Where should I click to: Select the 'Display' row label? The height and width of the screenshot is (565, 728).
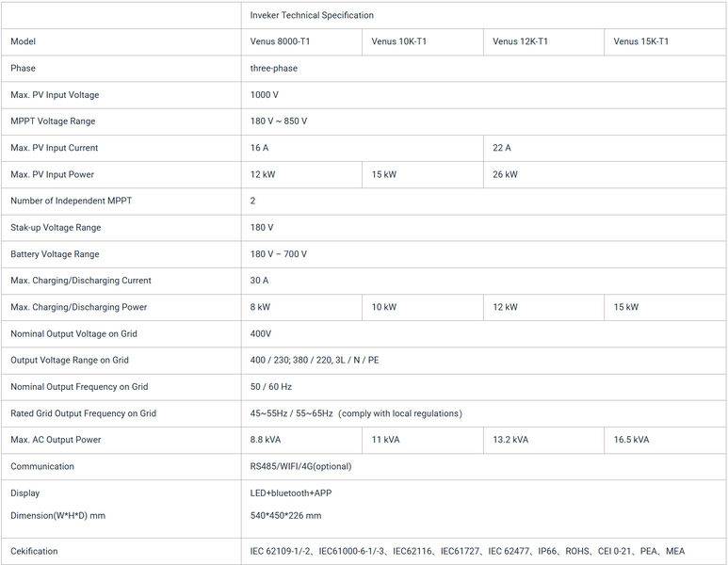[25, 493]
